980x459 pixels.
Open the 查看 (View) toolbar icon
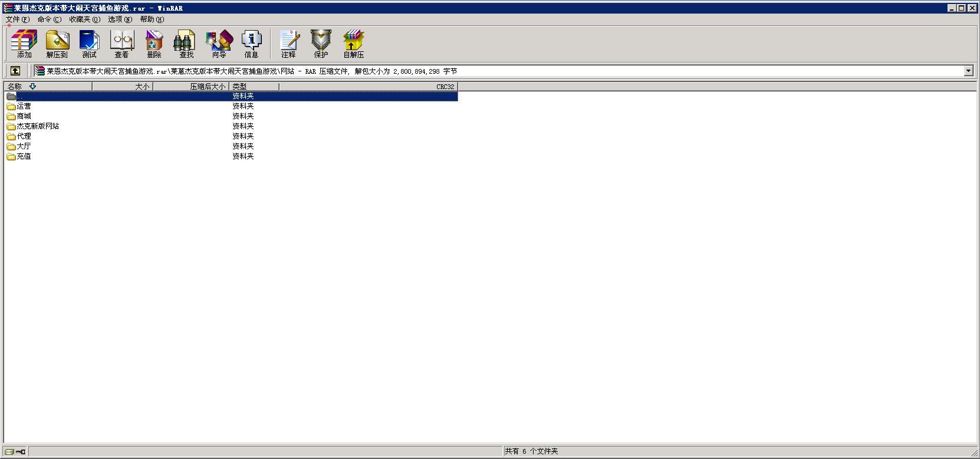pyautogui.click(x=121, y=44)
